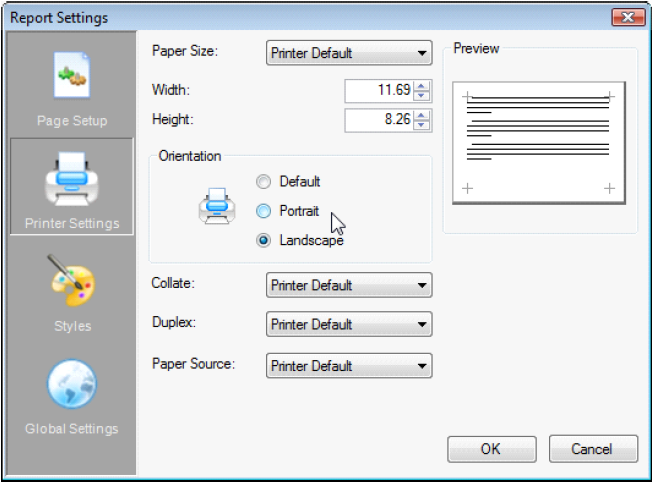Select the Portrait orientation radio button
This screenshot has height=484, width=654.
pyautogui.click(x=263, y=211)
